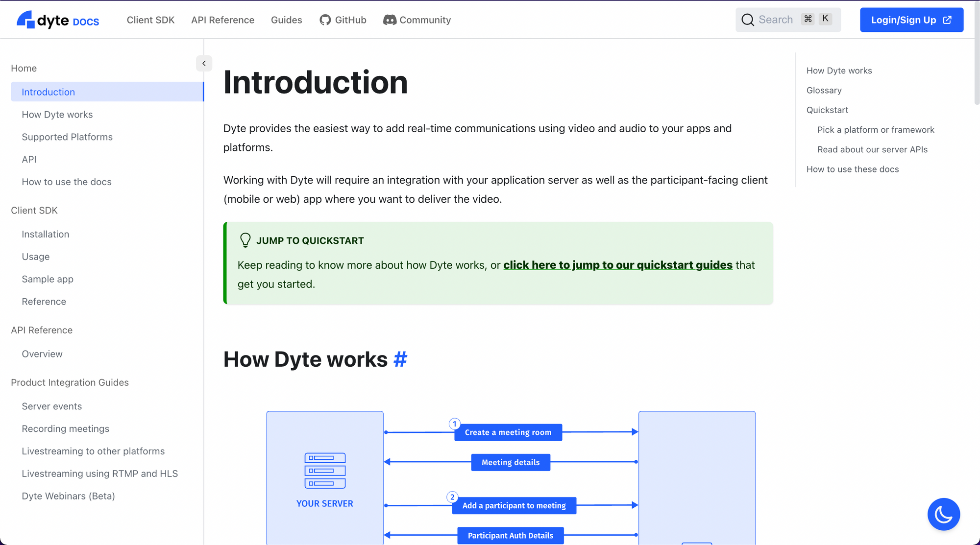Expand the Client SDK section
This screenshot has width=980, height=545.
click(x=33, y=210)
